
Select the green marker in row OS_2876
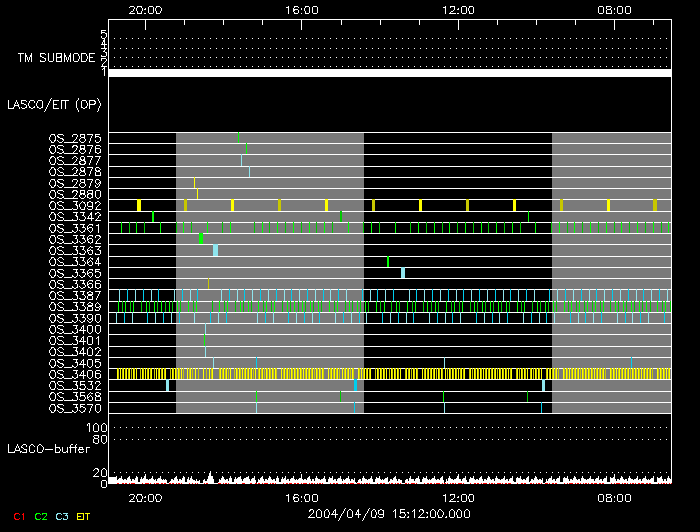(246, 149)
